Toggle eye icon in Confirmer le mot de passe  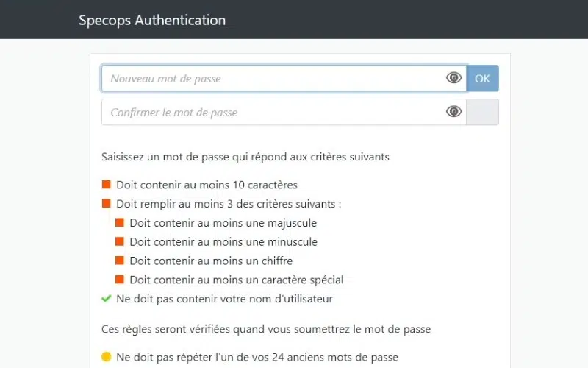453,112
